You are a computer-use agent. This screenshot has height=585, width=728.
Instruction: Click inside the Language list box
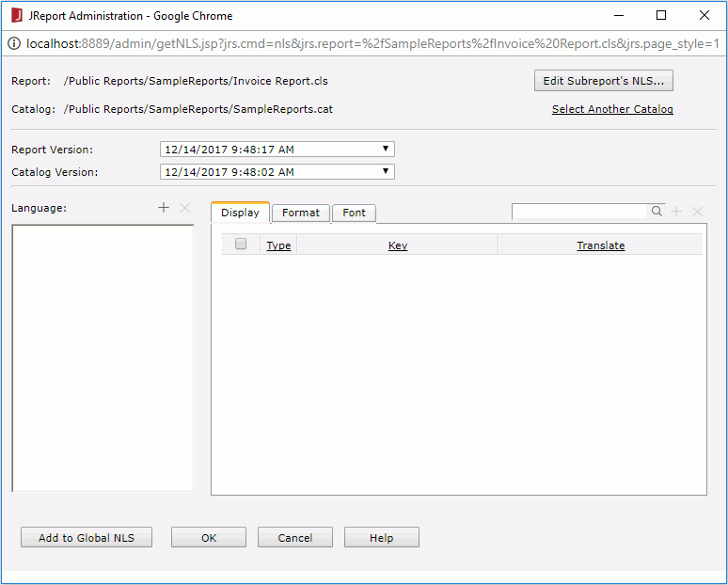point(103,358)
